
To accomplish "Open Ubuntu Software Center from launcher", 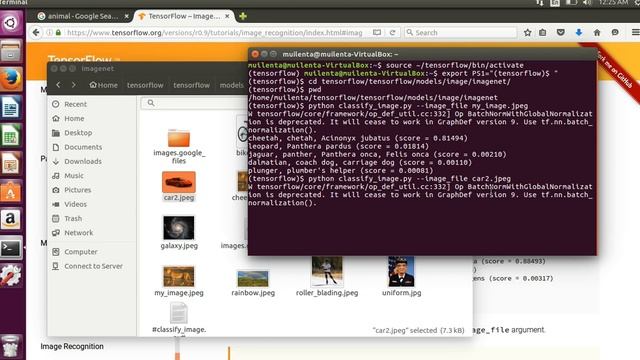I will pyautogui.click(x=11, y=192).
